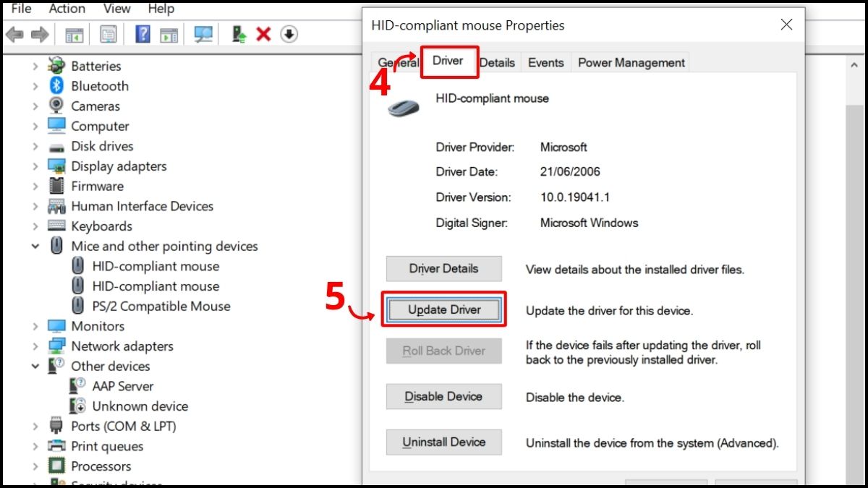Screen dimensions: 868x488
Task: Toggle the console tree visibility icon
Action: click(x=75, y=33)
